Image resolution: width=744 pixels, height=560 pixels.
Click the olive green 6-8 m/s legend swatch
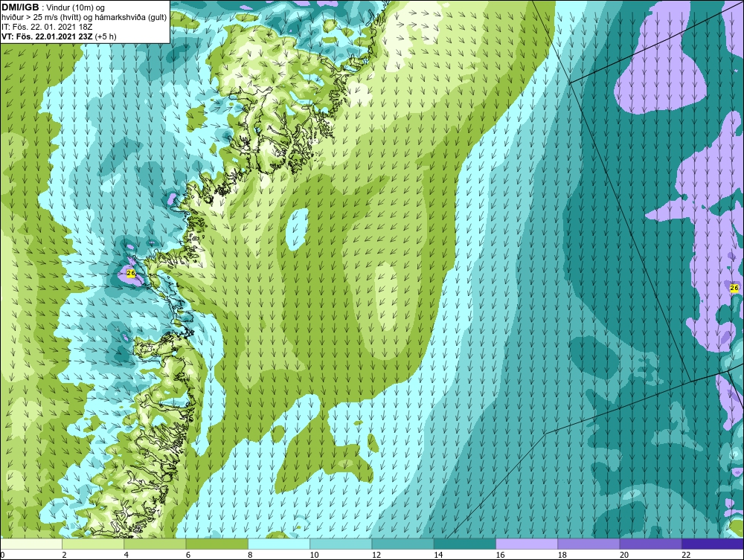point(217,544)
